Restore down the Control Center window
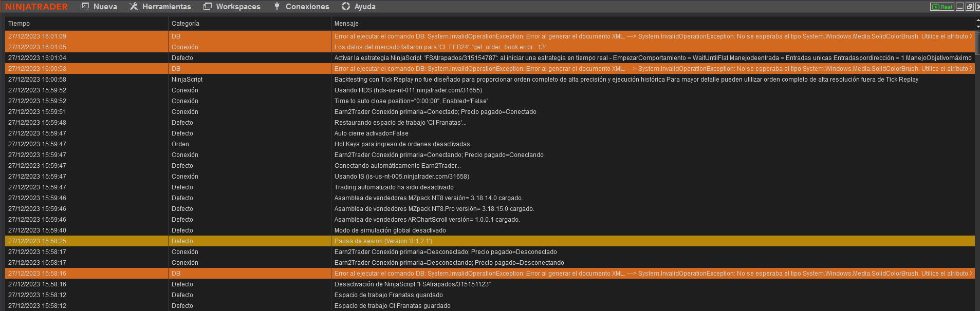The width and height of the screenshot is (980, 311). (969, 7)
